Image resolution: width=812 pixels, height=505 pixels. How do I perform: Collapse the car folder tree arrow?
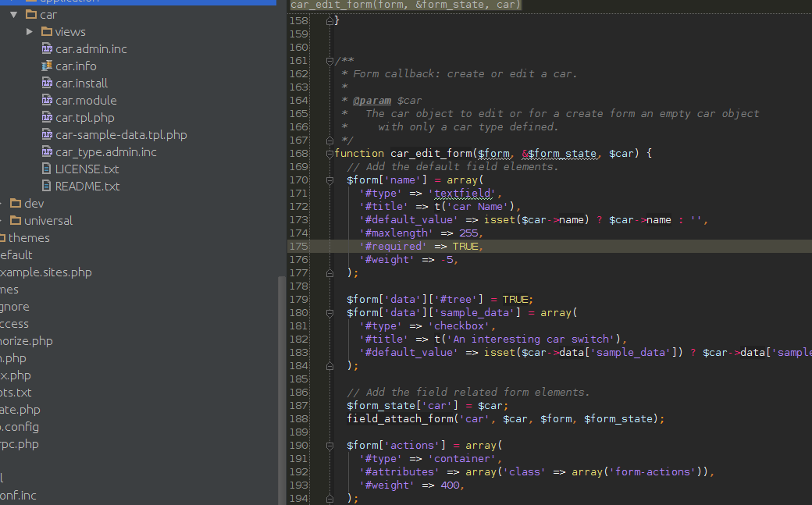pos(14,15)
